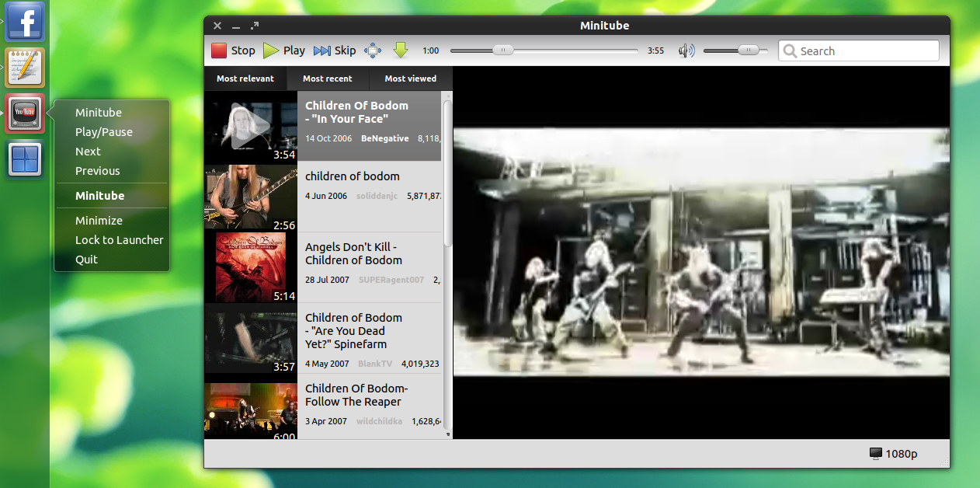980x488 pixels.
Task: Click the volume slider handle
Action: (748, 51)
